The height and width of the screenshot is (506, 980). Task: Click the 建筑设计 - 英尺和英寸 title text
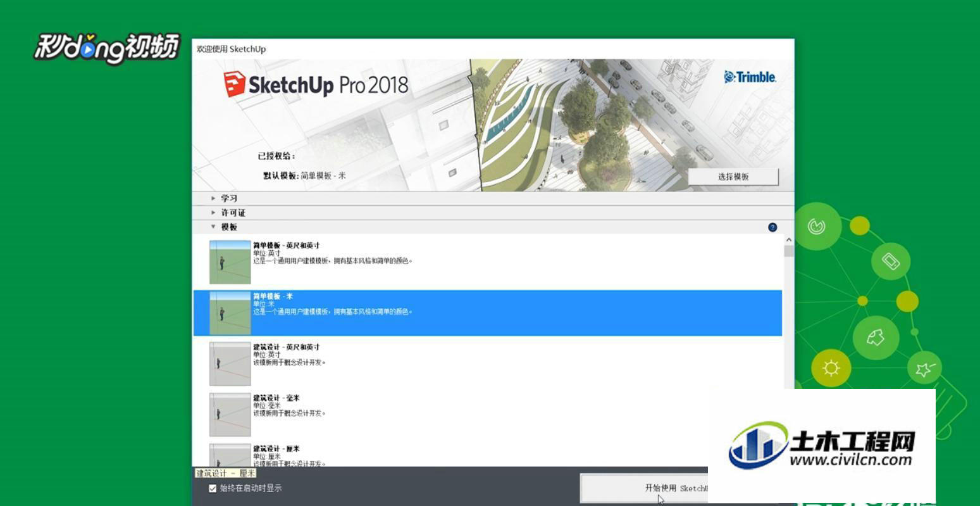coord(286,346)
